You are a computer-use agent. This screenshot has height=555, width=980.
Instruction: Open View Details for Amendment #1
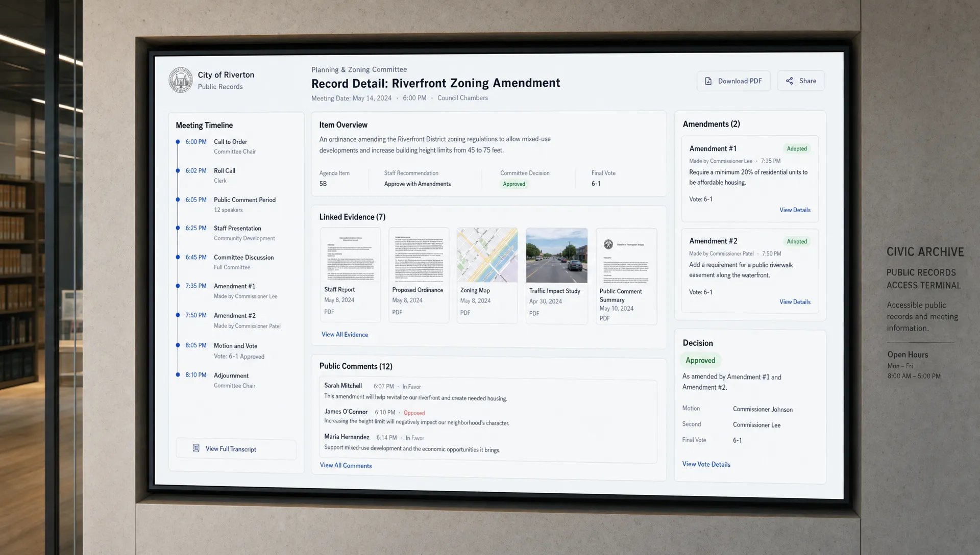[x=795, y=210]
